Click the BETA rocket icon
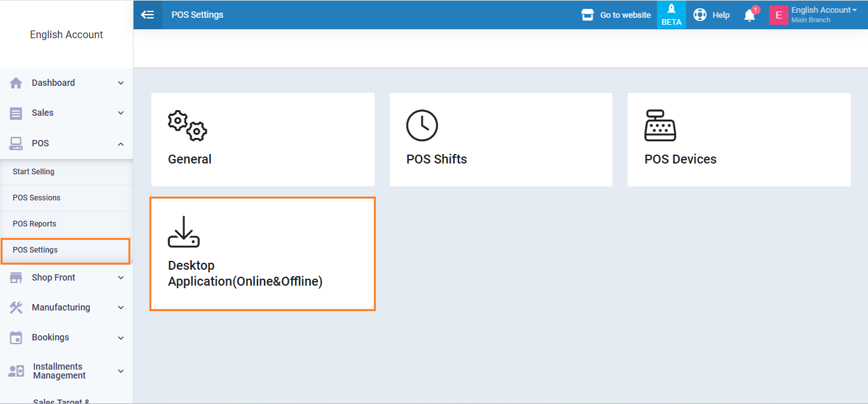Viewport: 868px width, 404px height. 671,10
